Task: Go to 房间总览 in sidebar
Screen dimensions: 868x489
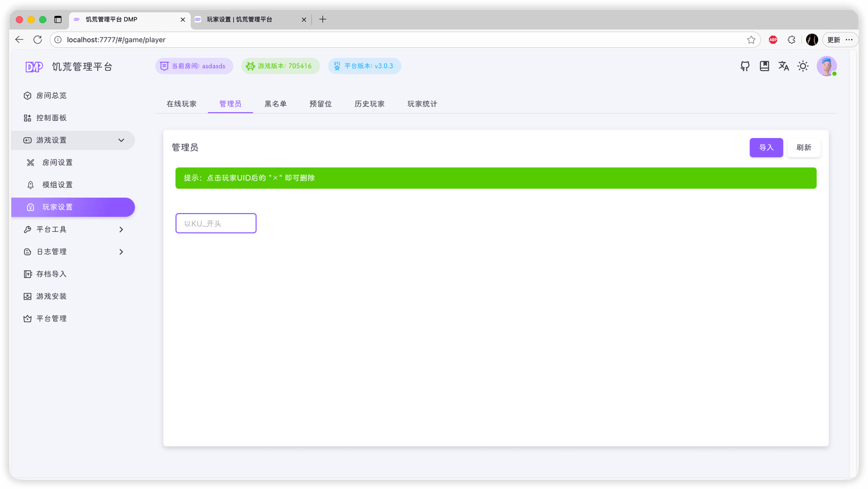Action: tap(51, 95)
